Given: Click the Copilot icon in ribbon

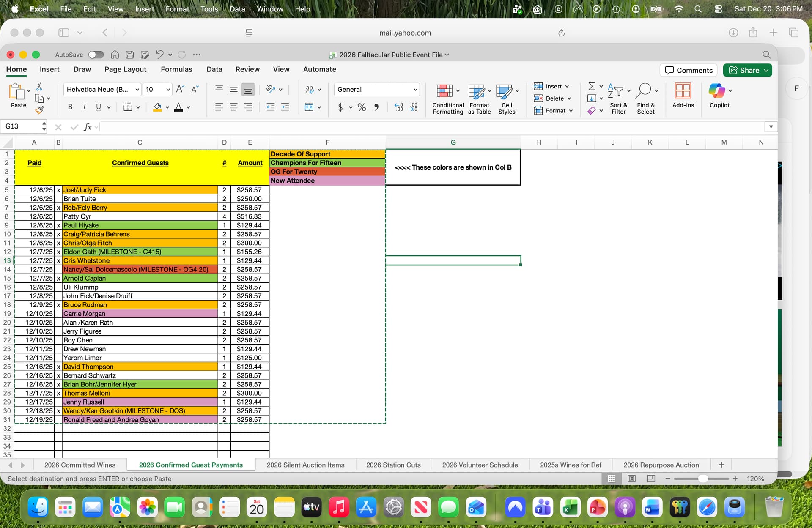Looking at the screenshot, I should 717,90.
